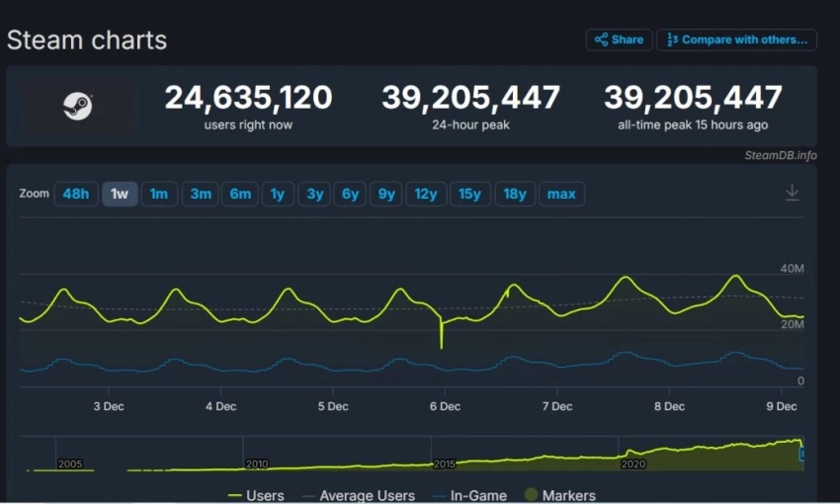
Task: Click 2015 on the navigator timeline
Action: [x=444, y=463]
